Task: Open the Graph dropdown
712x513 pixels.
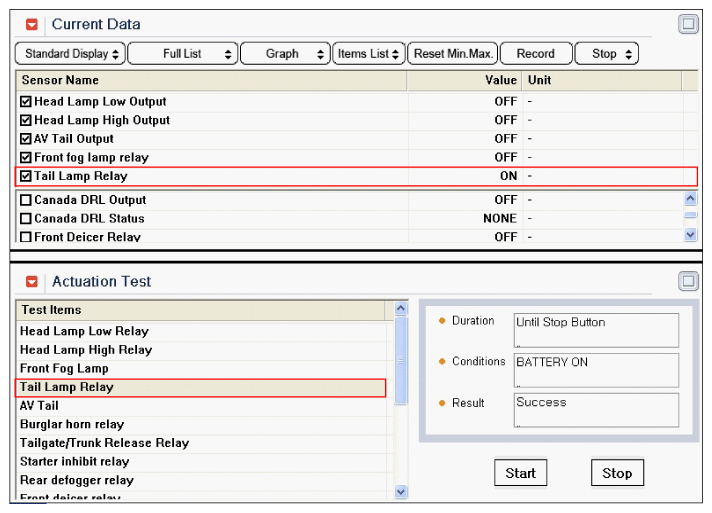Action: click(285, 54)
